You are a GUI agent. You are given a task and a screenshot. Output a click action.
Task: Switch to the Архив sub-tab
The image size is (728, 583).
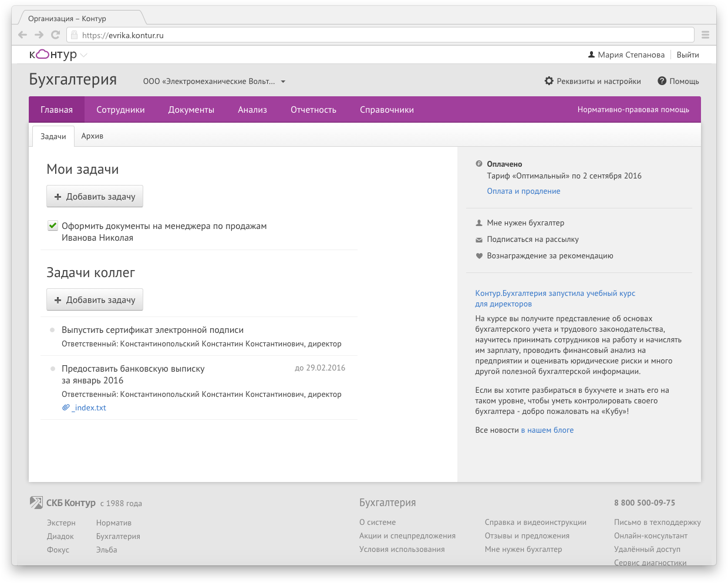92,136
